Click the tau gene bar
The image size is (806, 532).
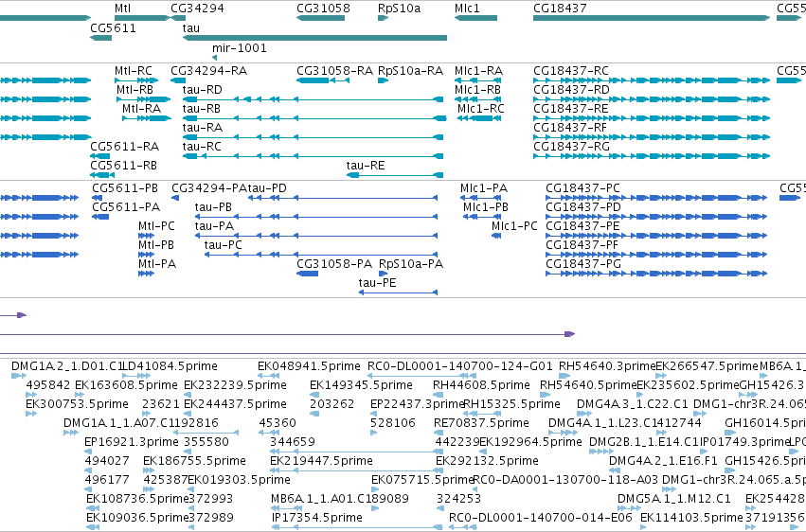[314, 38]
